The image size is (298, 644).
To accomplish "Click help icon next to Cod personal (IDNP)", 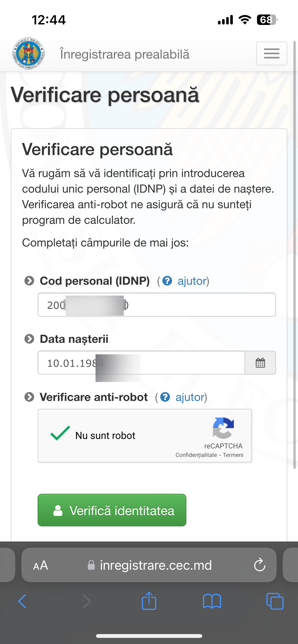I will tap(167, 281).
